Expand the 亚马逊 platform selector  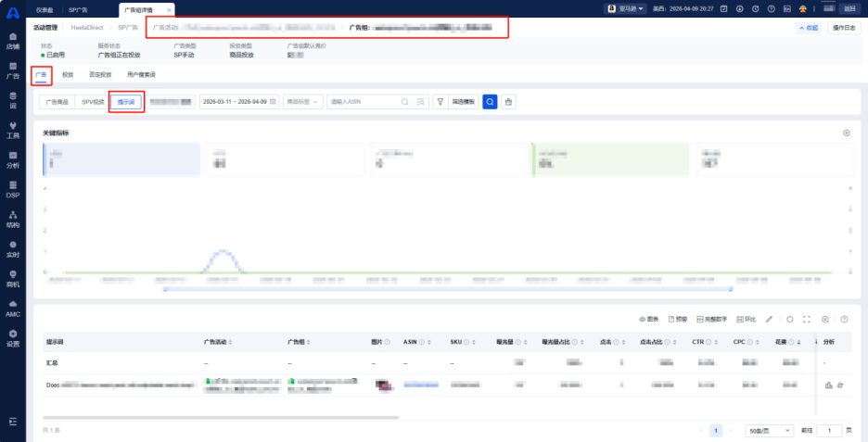pyautogui.click(x=626, y=9)
